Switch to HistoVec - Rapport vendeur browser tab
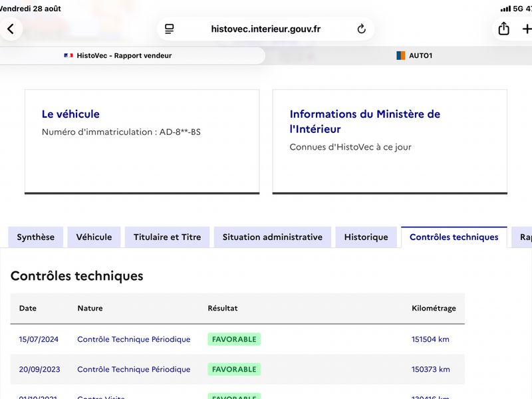The height and width of the screenshot is (399, 532). 132,56
